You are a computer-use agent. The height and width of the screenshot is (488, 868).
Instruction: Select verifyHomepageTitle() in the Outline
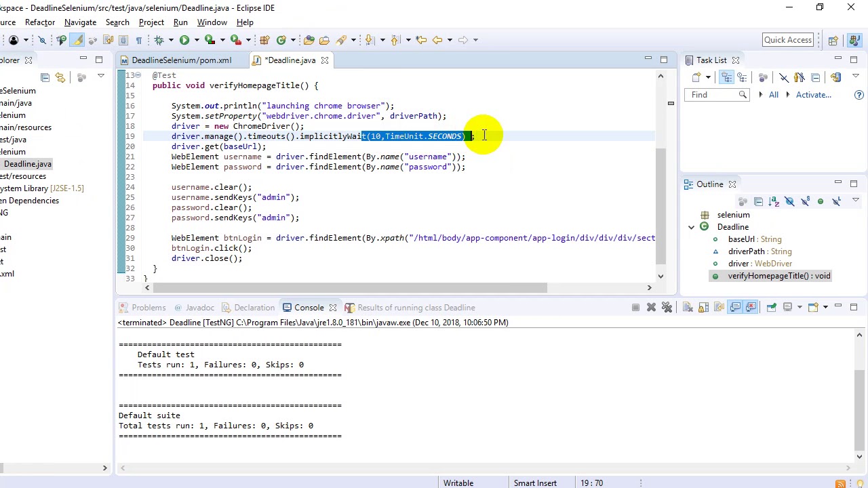(779, 276)
